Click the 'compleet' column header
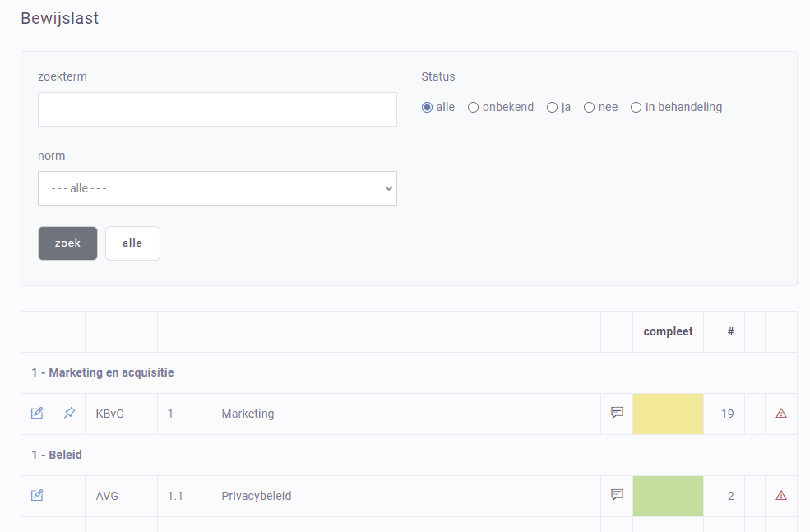This screenshot has height=532, width=810. (x=668, y=331)
